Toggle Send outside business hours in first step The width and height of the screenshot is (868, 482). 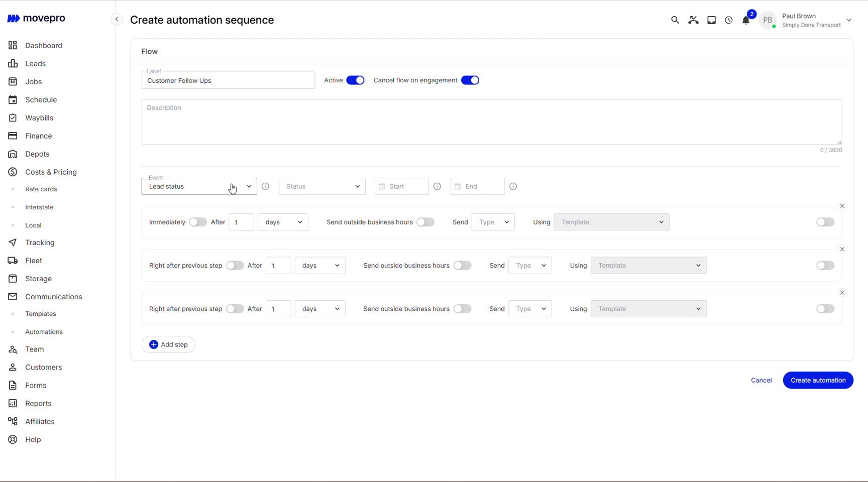tap(425, 222)
